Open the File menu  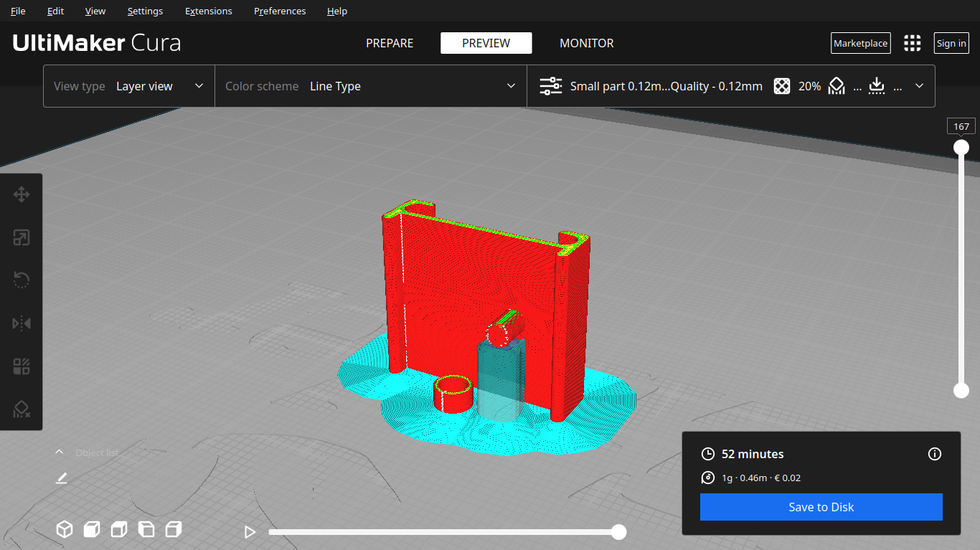(18, 11)
